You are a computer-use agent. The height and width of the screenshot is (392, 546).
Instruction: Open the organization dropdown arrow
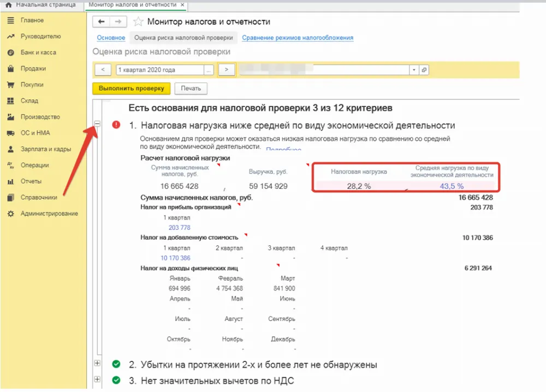(414, 70)
